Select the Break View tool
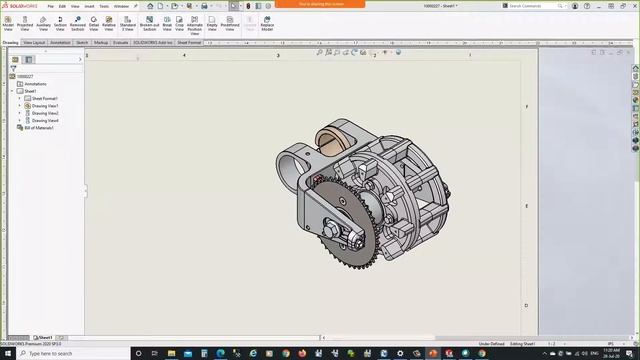Screen dimensions: 640x360 167,24
